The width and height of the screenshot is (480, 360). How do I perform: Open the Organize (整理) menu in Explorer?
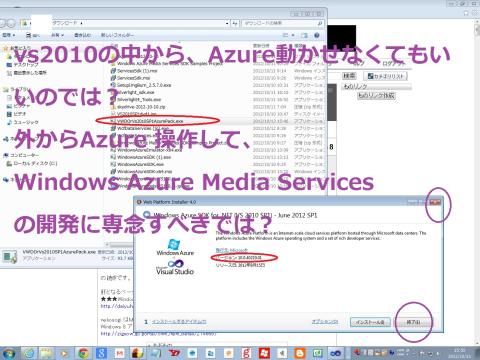(9, 35)
